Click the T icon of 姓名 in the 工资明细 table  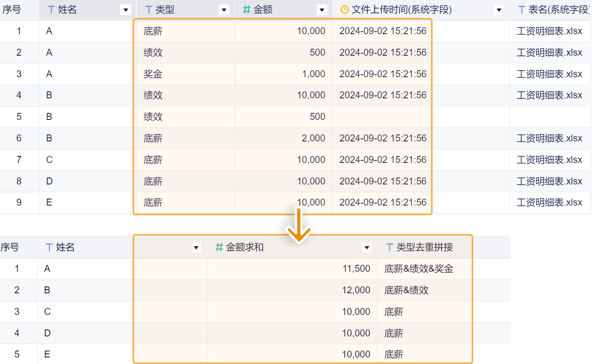coord(51,10)
